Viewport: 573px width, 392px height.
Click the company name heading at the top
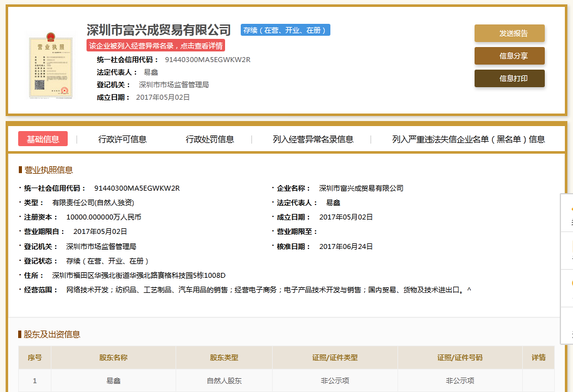coord(159,30)
